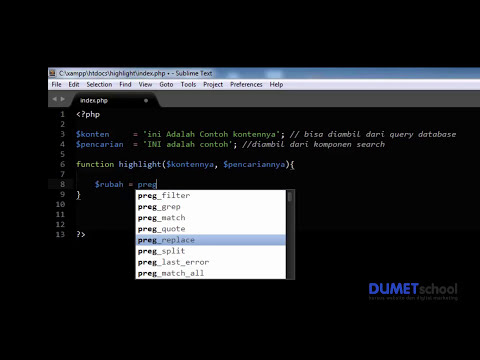The image size is (480, 360).
Task: Click the $kontennya parameter
Action: (x=190, y=164)
